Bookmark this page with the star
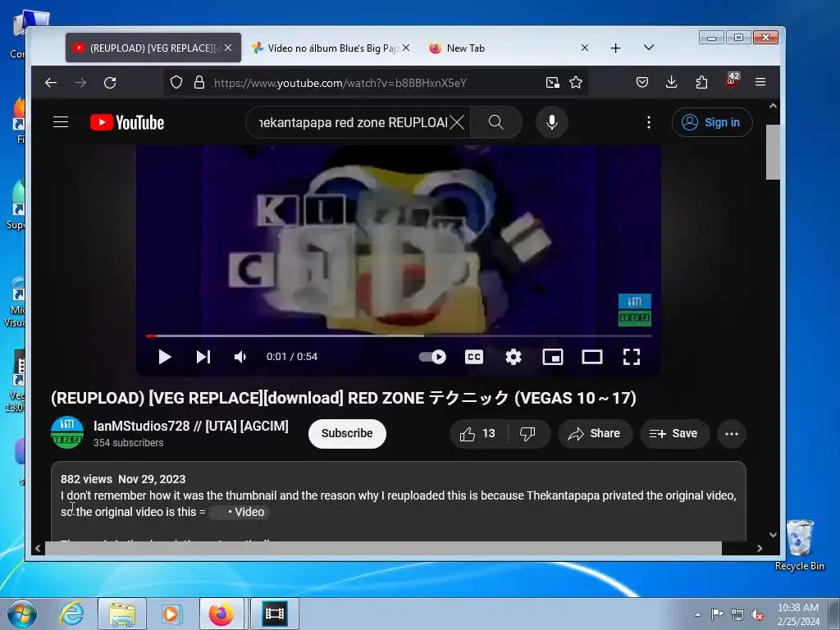The image size is (840, 630). point(576,83)
